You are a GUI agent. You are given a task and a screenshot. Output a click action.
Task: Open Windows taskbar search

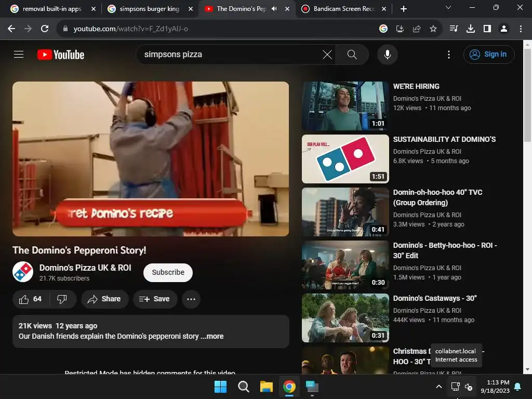pyautogui.click(x=244, y=387)
